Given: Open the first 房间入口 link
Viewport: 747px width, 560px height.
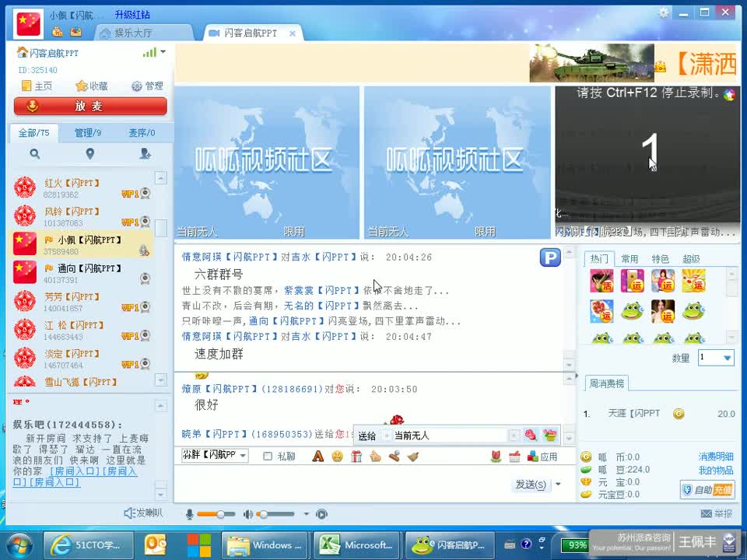Looking at the screenshot, I should 75,471.
